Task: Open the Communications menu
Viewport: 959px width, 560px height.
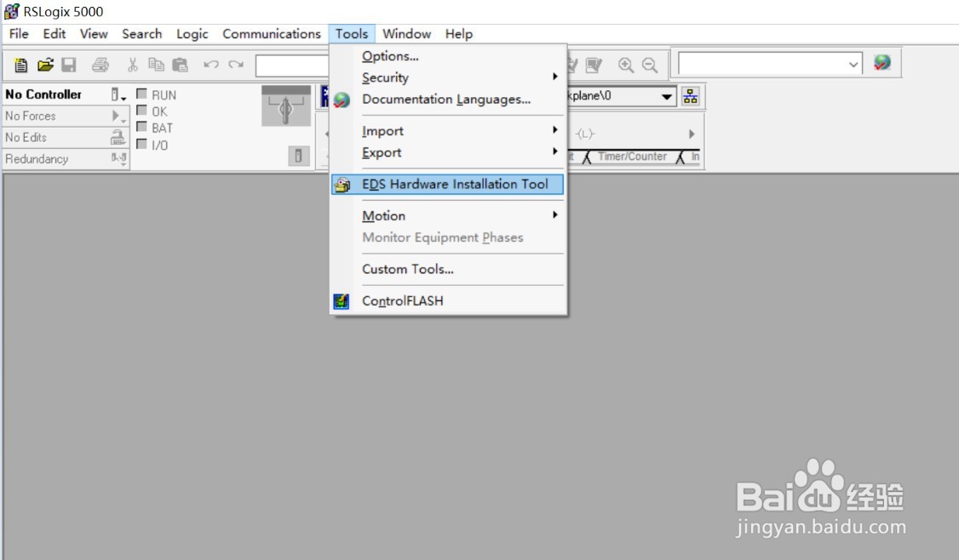Action: [272, 34]
